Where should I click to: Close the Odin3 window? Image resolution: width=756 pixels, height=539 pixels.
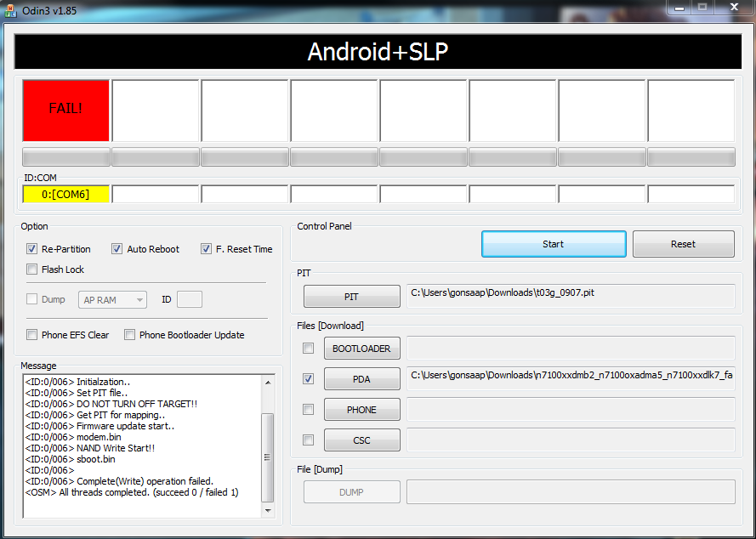point(734,8)
